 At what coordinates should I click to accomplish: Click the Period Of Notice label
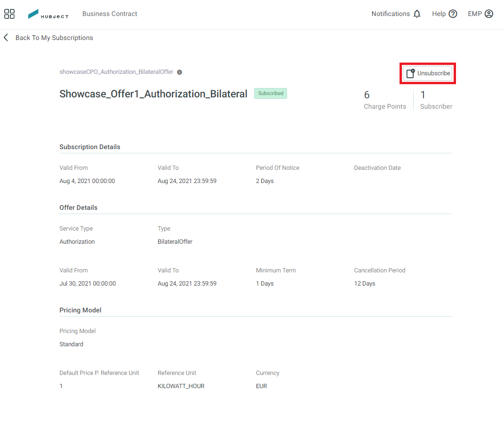(x=277, y=168)
